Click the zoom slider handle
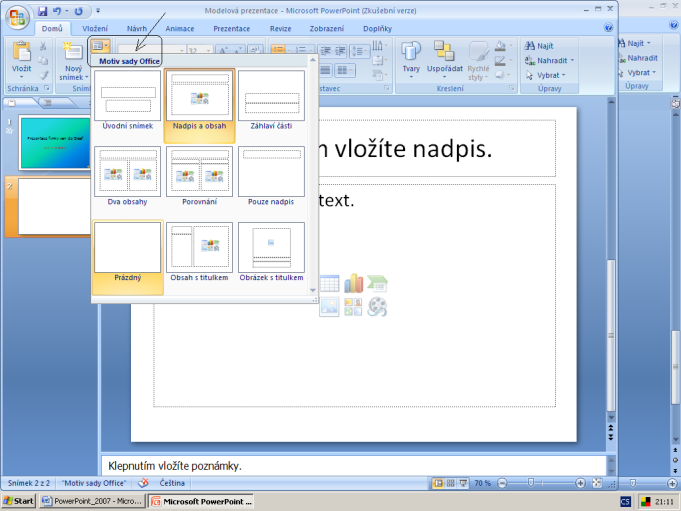The width and height of the screenshot is (681, 511). 531,483
